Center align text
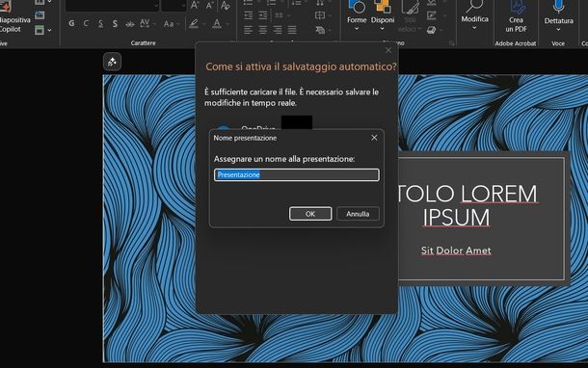 coord(263,30)
